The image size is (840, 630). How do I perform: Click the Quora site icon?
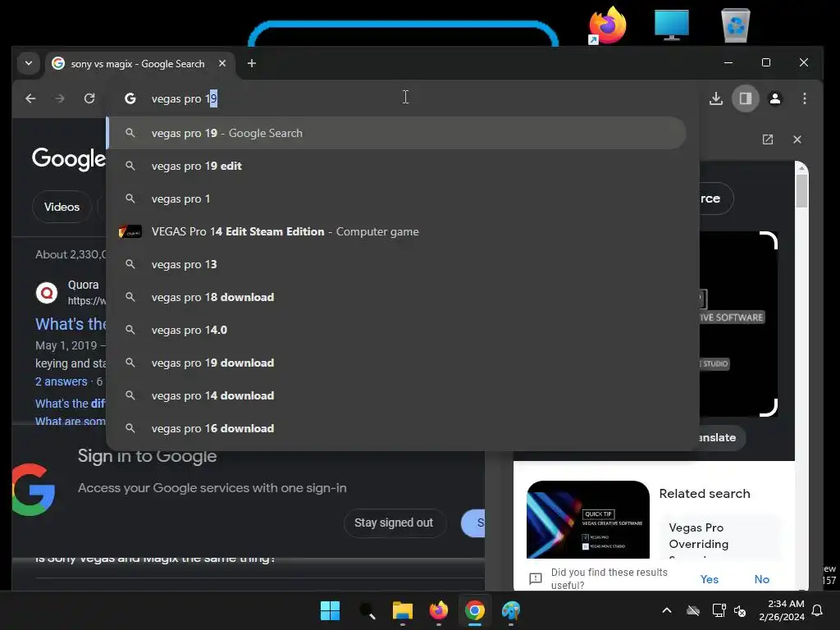click(47, 293)
